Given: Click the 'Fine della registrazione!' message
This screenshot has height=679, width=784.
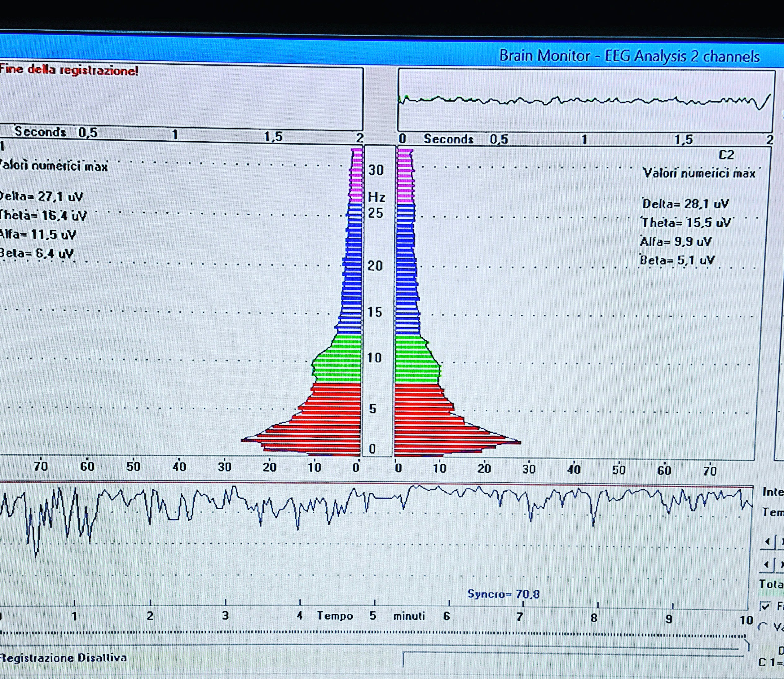Looking at the screenshot, I should coord(69,70).
